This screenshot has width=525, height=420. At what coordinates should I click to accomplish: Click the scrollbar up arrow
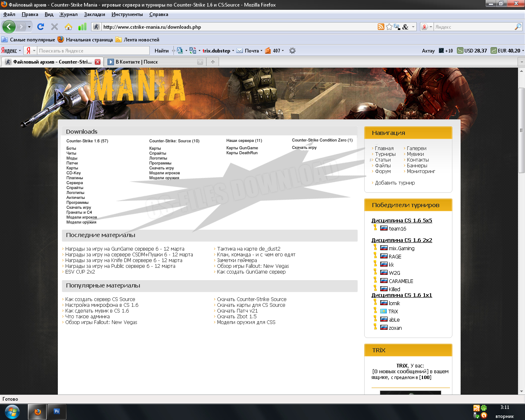(x=521, y=71)
